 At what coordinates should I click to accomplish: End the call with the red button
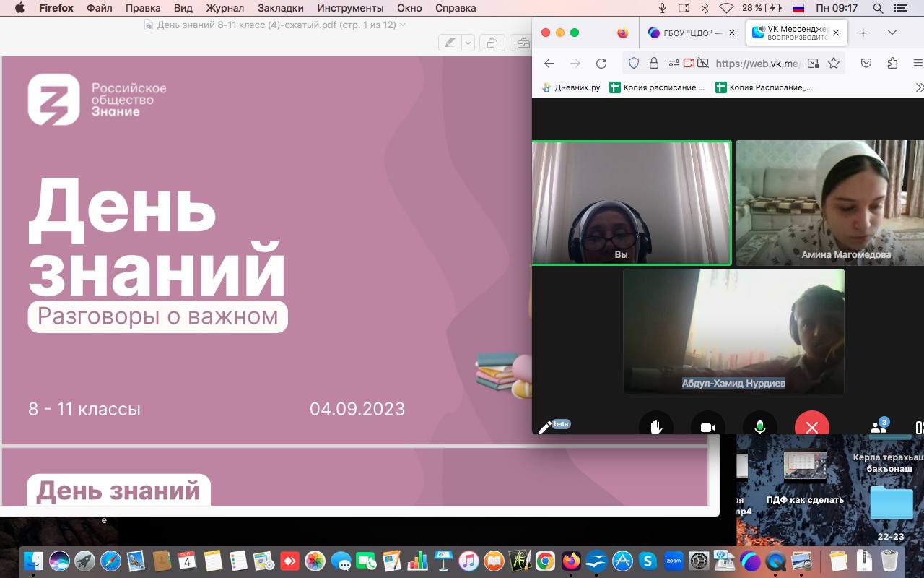pos(811,427)
